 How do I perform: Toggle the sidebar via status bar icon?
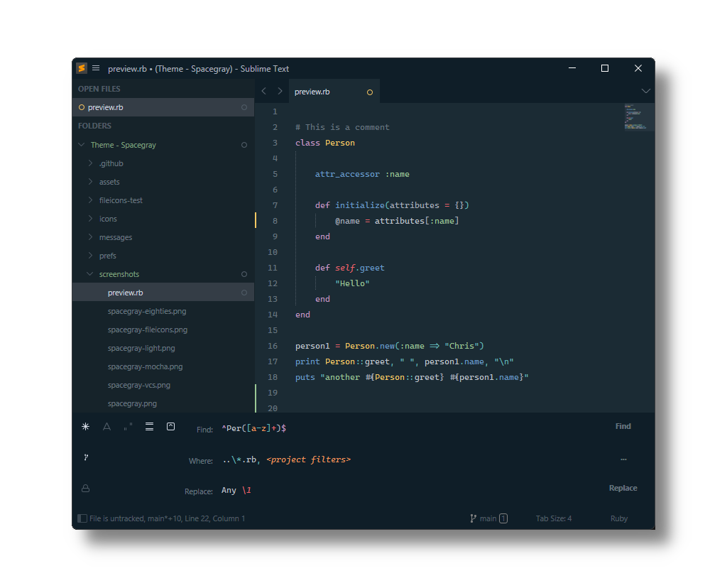pos(82,518)
